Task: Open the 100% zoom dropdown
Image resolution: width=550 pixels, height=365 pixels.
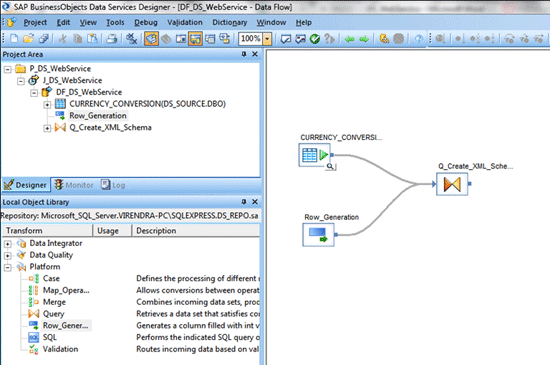Action: pos(267,39)
